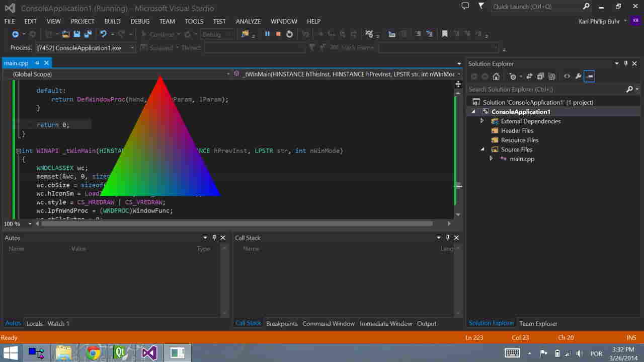The width and height of the screenshot is (644, 362).
Task: Collapse all items in Solution Explorer
Action: point(540,77)
